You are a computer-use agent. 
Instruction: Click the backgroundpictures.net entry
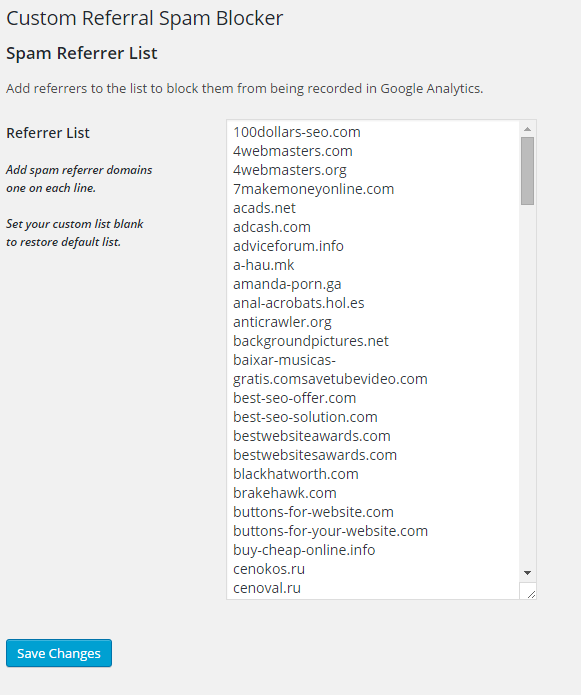pyautogui.click(x=311, y=341)
